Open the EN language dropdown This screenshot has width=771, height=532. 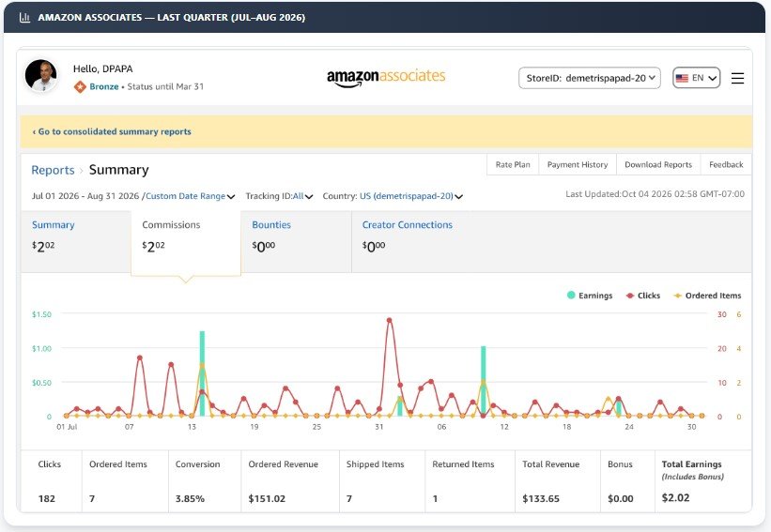coord(696,78)
